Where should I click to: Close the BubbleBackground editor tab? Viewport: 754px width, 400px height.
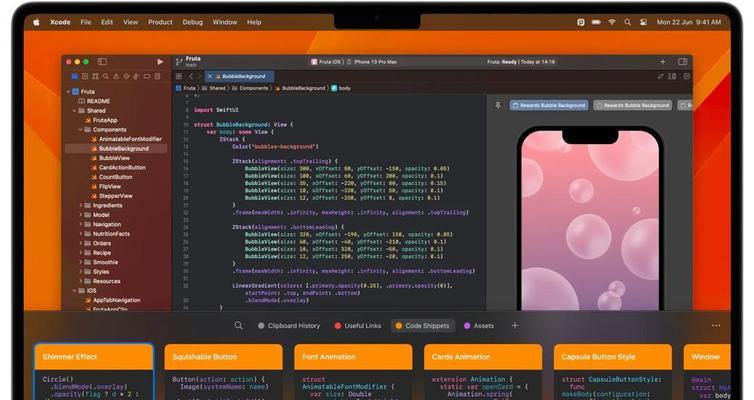tap(210, 76)
